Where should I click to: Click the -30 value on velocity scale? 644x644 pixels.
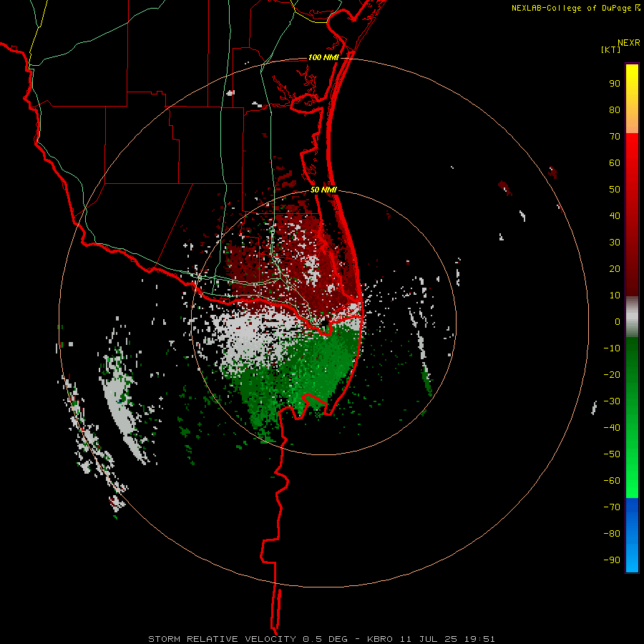(x=612, y=401)
